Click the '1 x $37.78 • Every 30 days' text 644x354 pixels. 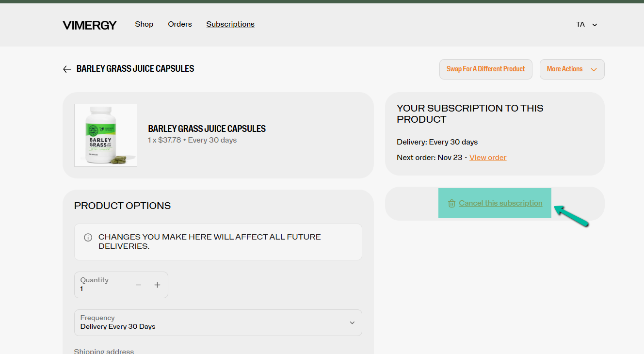click(193, 140)
